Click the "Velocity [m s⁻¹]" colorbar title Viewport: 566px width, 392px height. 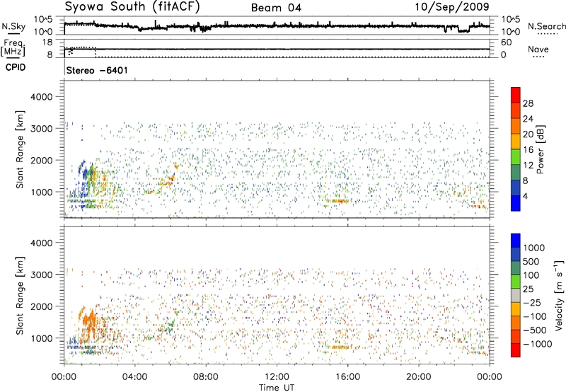[x=559, y=295]
